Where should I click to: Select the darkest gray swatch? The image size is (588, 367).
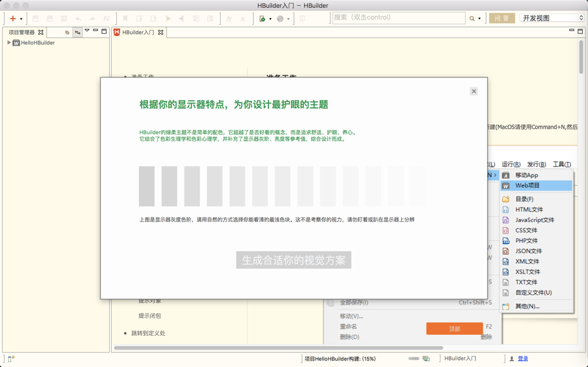(x=146, y=186)
